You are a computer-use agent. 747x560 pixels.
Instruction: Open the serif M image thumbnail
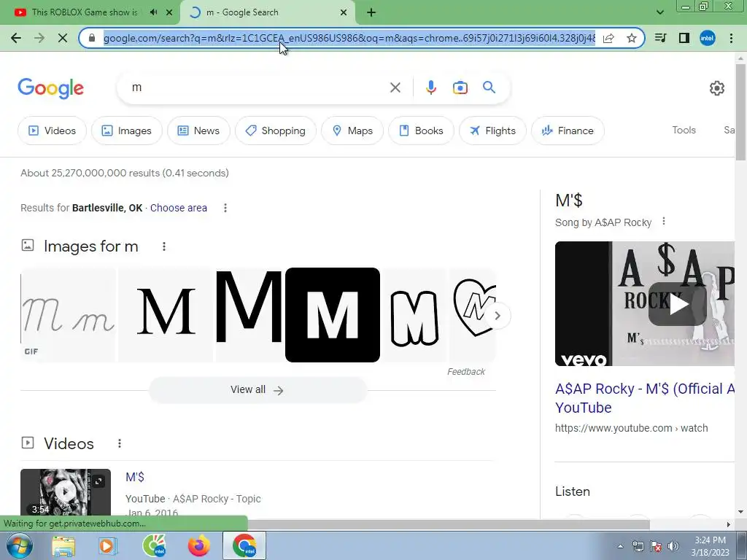166,315
